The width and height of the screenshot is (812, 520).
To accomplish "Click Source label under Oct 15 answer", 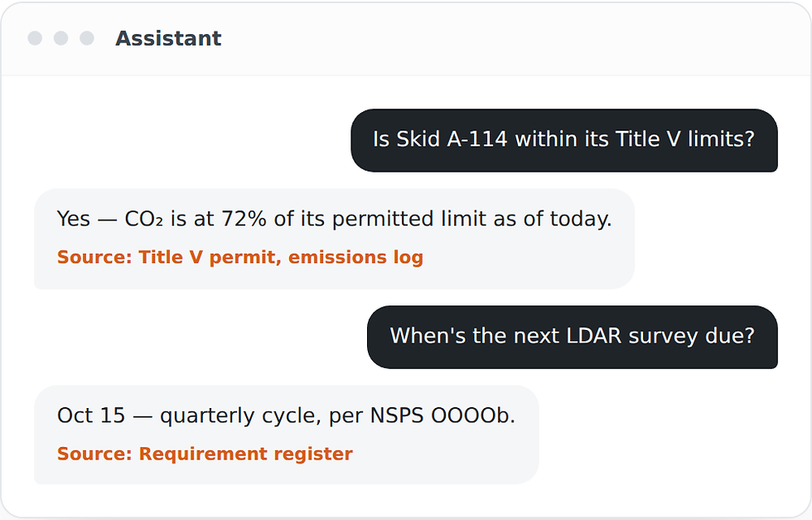I will pos(94,454).
